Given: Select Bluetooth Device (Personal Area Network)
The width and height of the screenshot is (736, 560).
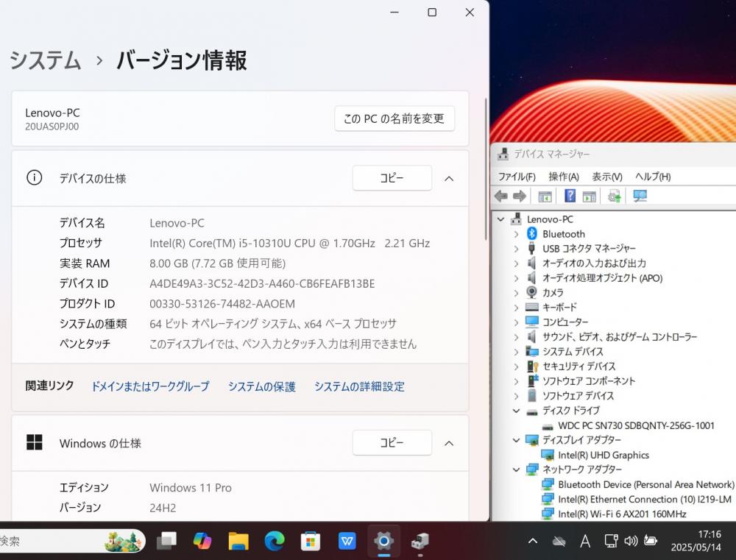Looking at the screenshot, I should coord(646,484).
